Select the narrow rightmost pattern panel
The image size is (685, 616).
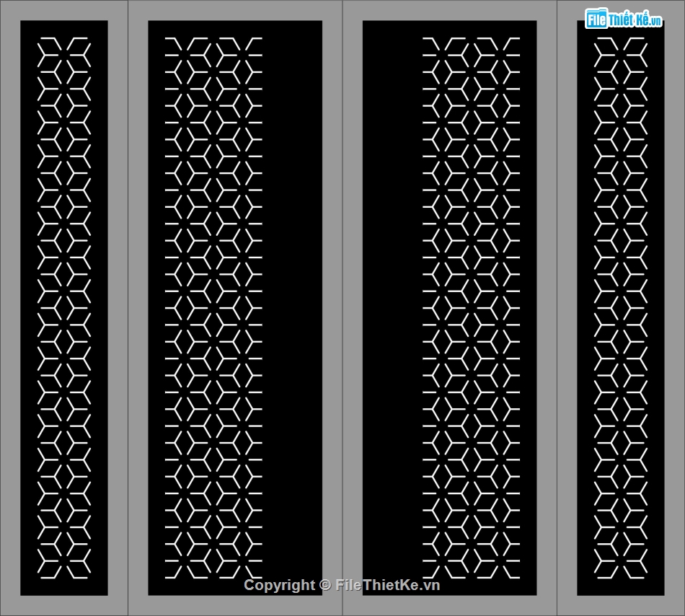click(x=620, y=308)
